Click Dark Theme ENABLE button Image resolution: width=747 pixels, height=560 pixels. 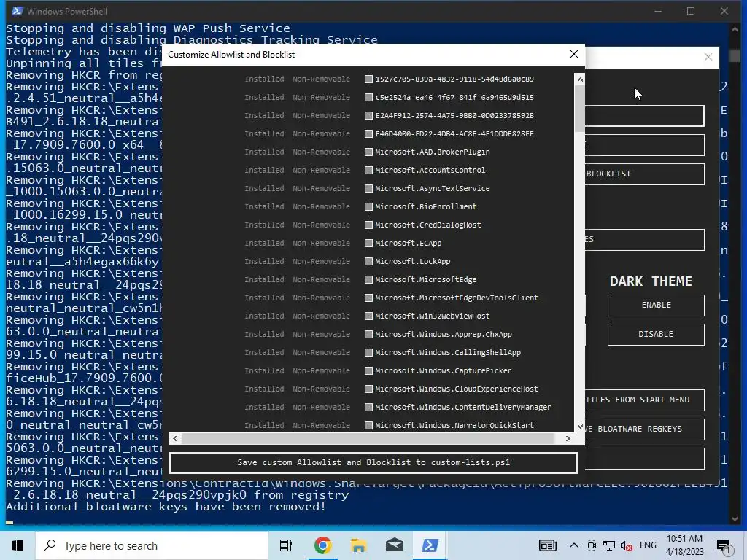tap(656, 306)
